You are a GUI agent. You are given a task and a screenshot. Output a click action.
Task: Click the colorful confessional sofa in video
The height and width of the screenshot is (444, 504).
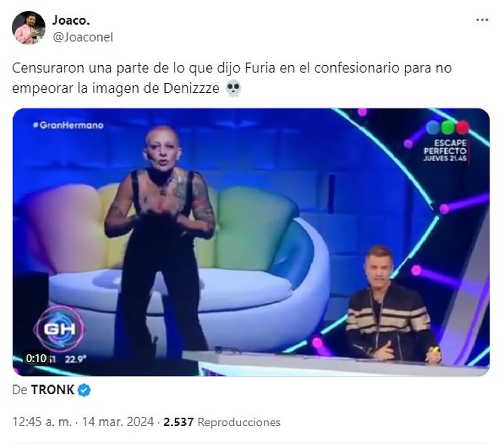pyautogui.click(x=175, y=266)
